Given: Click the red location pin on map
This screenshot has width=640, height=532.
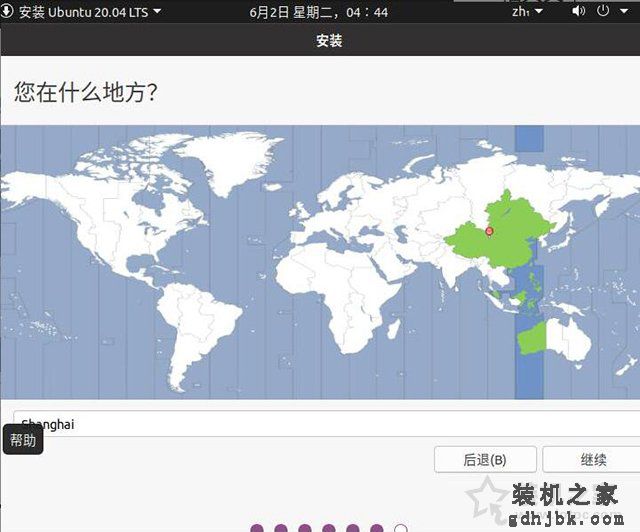Looking at the screenshot, I should [x=489, y=232].
